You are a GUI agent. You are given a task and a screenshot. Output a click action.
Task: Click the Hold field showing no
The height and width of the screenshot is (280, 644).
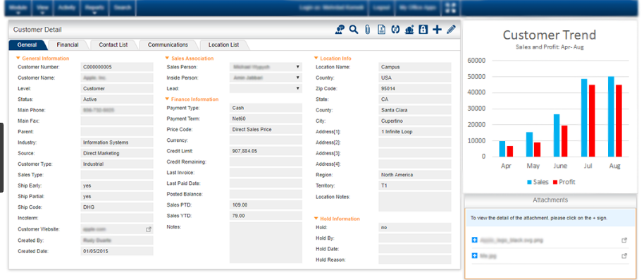click(415, 227)
